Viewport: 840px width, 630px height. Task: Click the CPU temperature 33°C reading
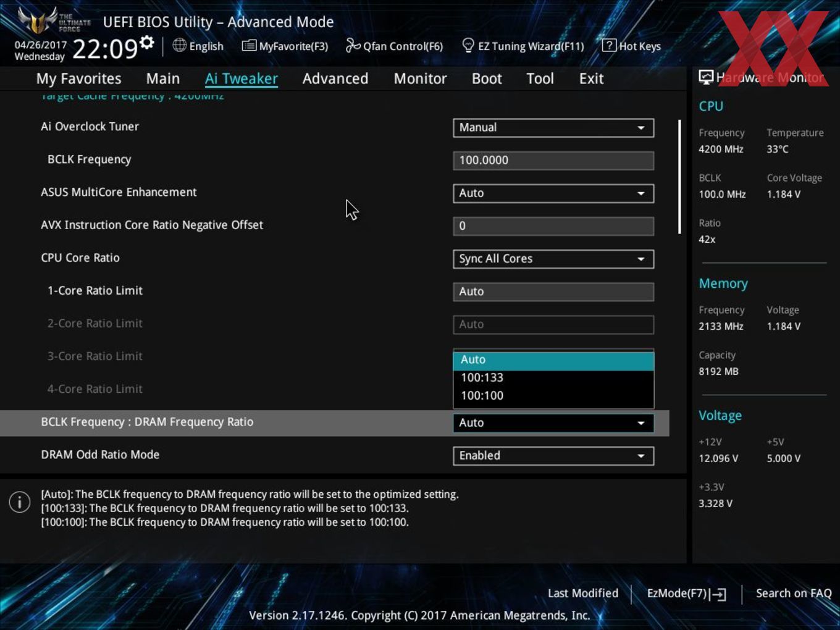click(x=778, y=149)
